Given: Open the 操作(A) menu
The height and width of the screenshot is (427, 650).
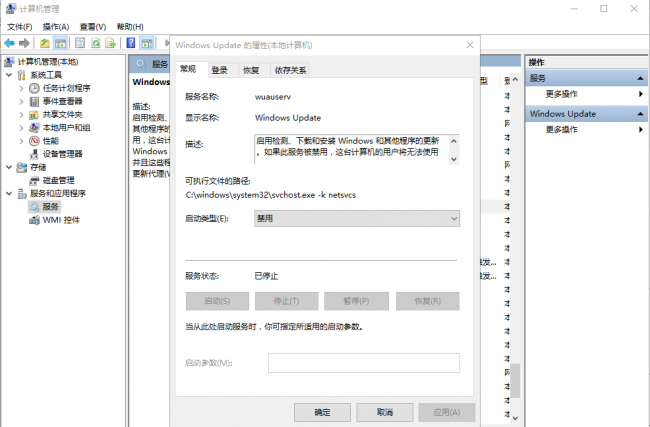Looking at the screenshot, I should pos(56,27).
